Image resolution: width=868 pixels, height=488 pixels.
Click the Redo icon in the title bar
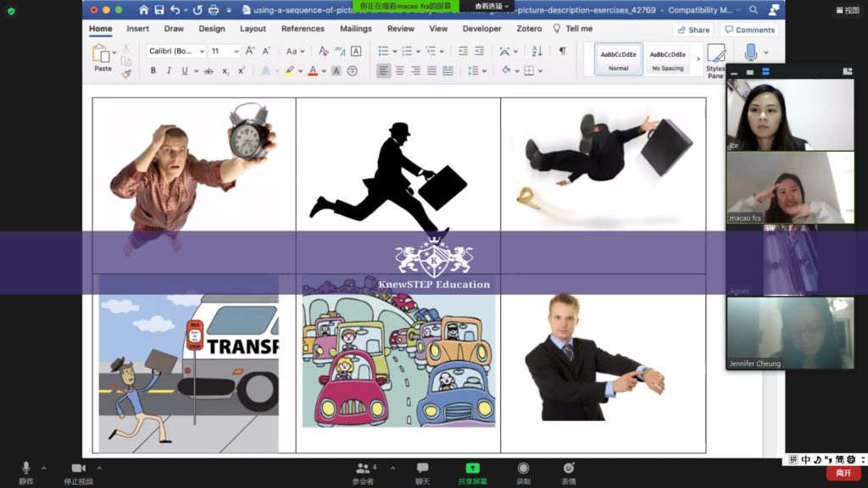tap(198, 10)
